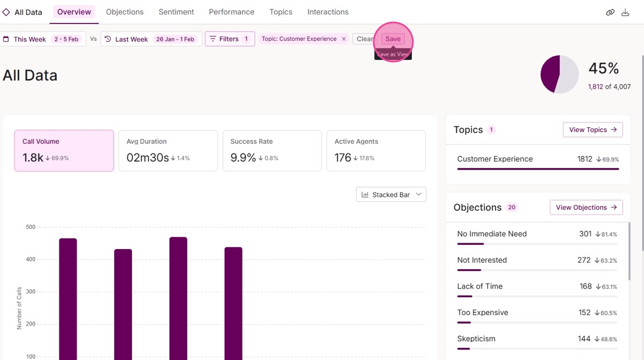Viewport: 644px width, 360px height.
Task: Click the Skepticism objection row
Action: pyautogui.click(x=537, y=342)
